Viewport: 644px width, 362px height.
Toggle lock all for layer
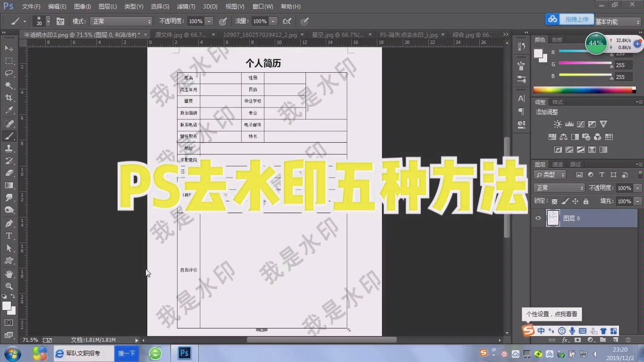point(585,201)
